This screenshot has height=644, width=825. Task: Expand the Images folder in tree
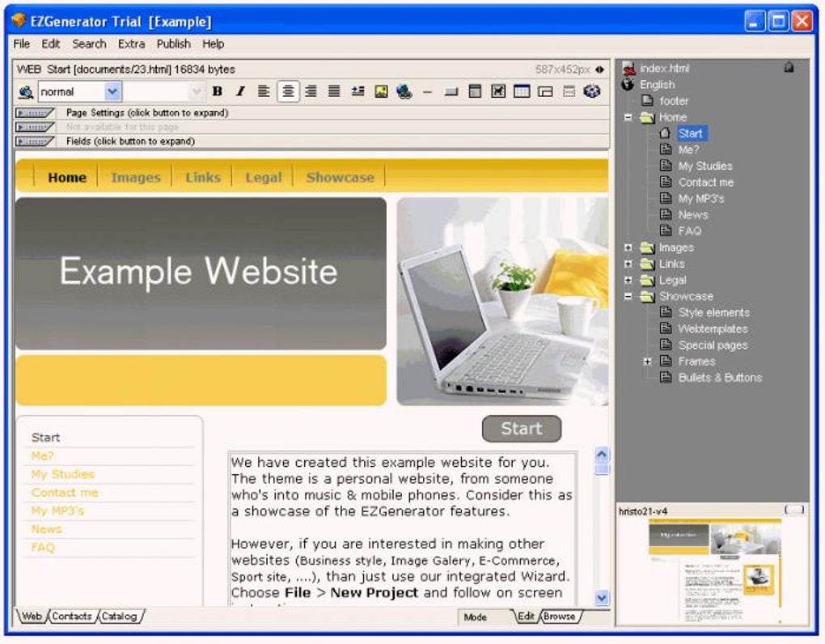pyautogui.click(x=628, y=248)
